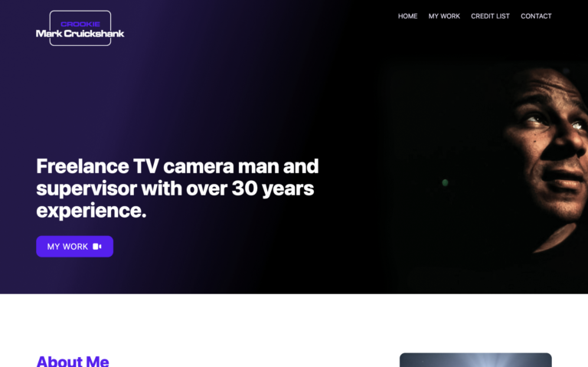Open the image thumbnail beside About Me
588x367 pixels.
tap(475, 360)
